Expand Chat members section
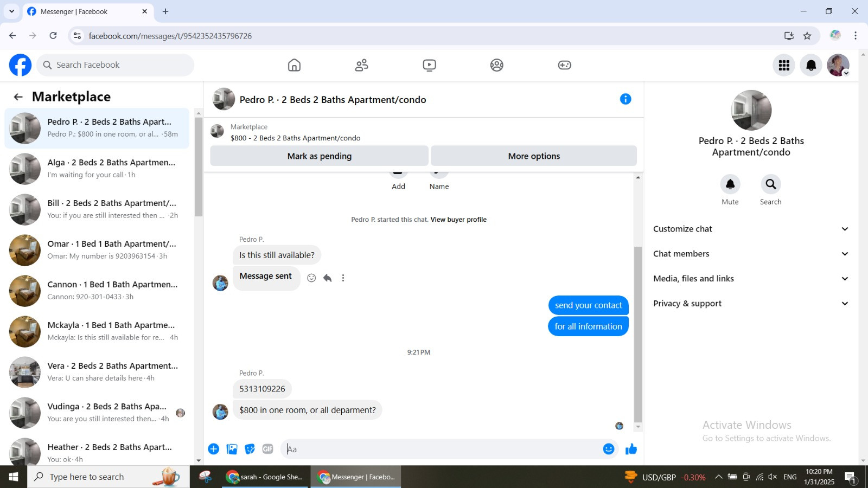868x488 pixels. [x=751, y=254]
